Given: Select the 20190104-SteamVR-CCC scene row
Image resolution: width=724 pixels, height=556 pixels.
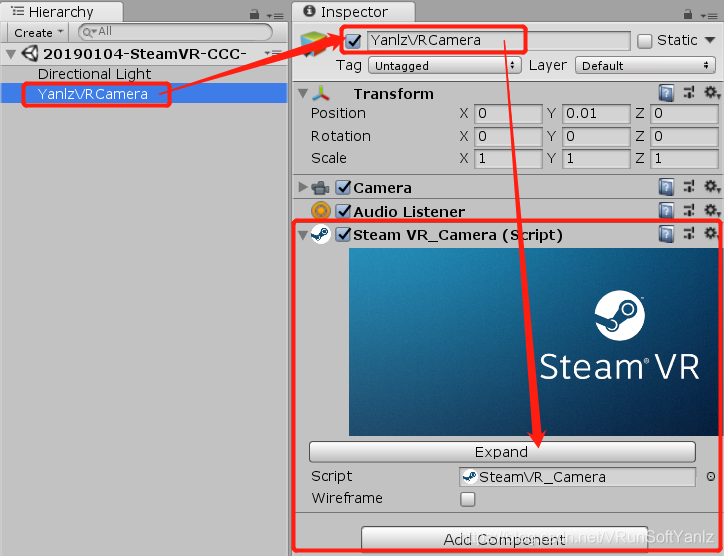Looking at the screenshot, I should (x=144, y=54).
